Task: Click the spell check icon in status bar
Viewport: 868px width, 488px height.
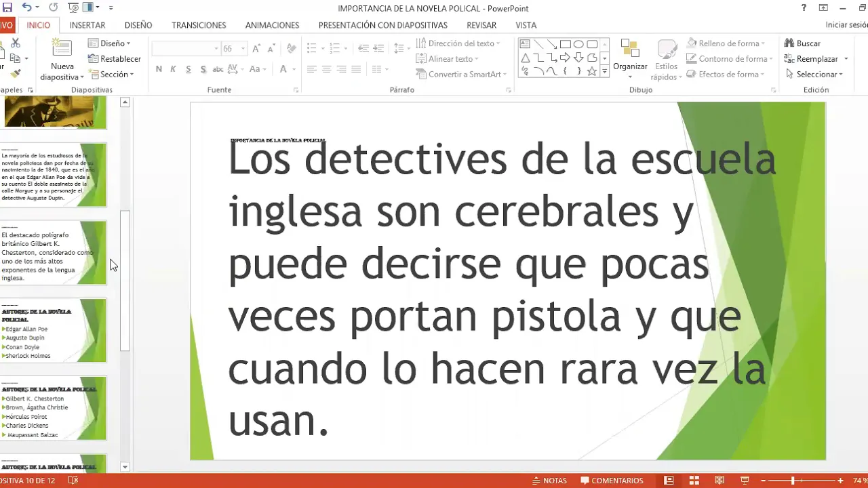Action: click(x=73, y=481)
